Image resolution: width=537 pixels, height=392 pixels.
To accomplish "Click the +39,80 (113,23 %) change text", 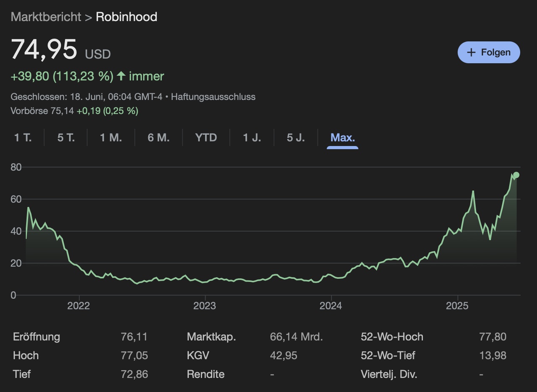I will click(x=62, y=76).
